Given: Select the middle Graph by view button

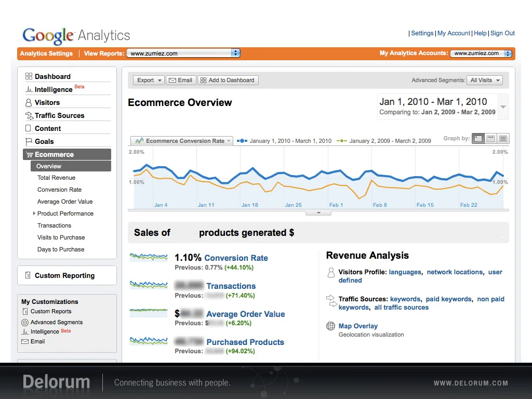Looking at the screenshot, I should [490, 138].
